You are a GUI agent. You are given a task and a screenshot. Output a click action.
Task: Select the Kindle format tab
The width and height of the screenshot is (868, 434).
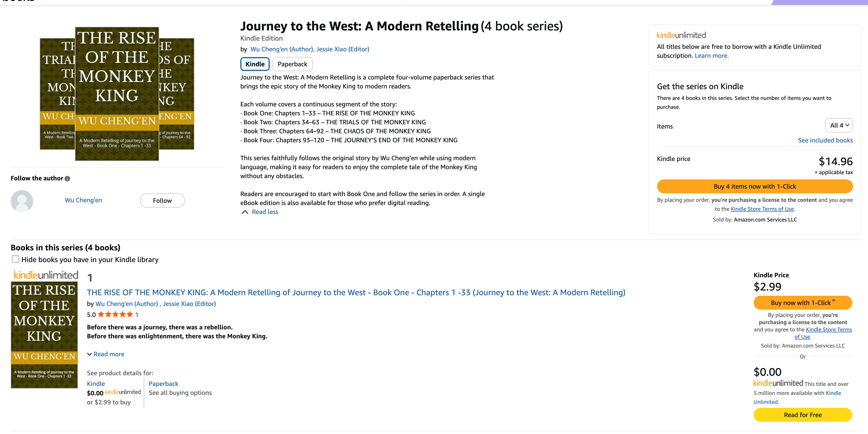255,64
